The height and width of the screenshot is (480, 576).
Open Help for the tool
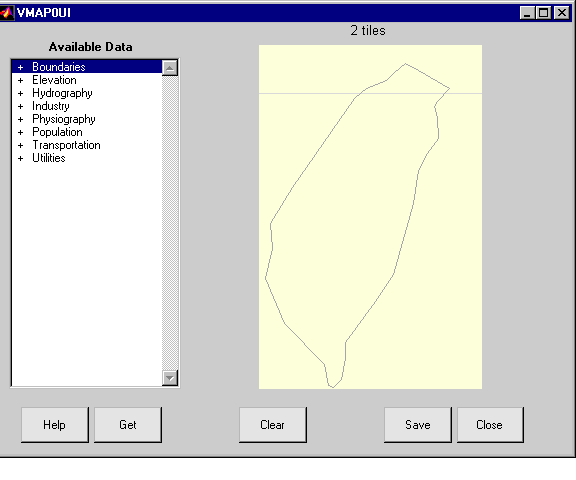click(54, 425)
